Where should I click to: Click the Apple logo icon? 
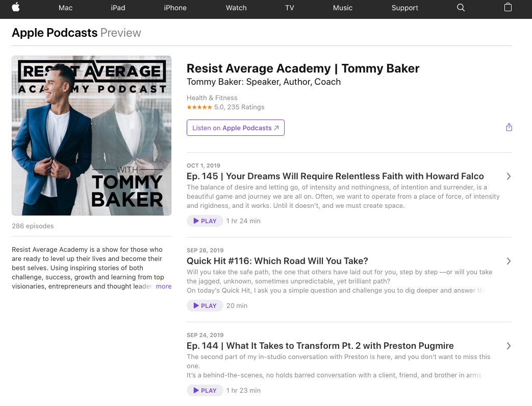coord(16,7)
